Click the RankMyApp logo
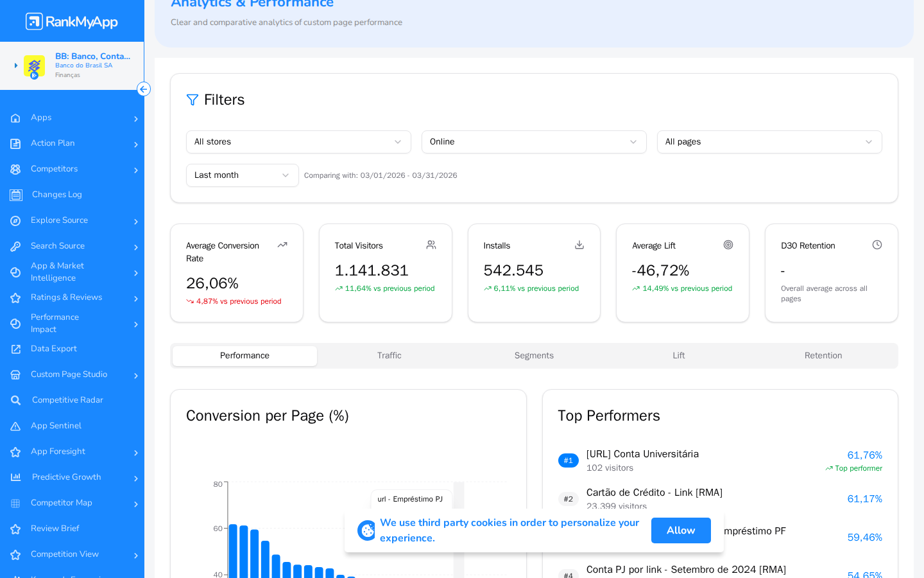This screenshot has height=578, width=924. click(72, 21)
